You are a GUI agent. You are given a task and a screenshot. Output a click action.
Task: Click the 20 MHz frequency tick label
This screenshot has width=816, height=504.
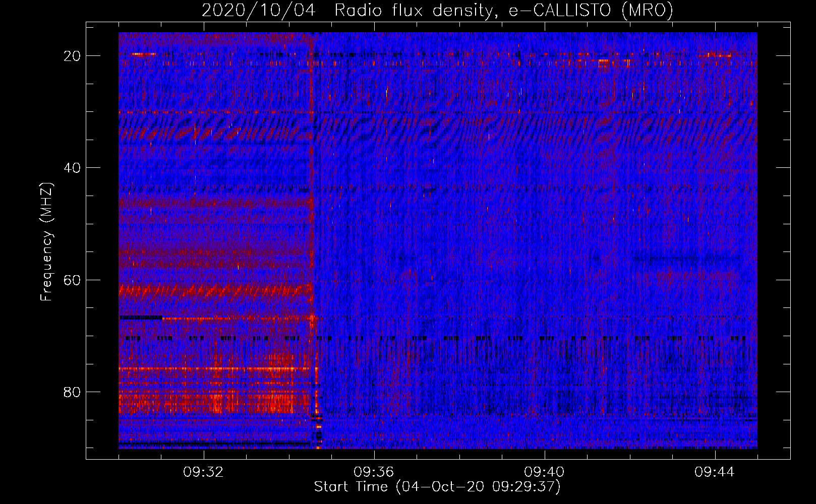[x=73, y=56]
